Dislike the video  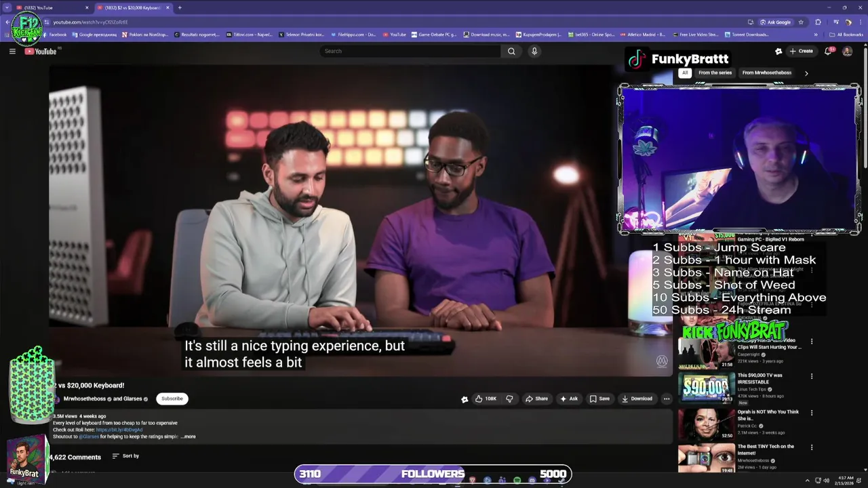point(509,399)
